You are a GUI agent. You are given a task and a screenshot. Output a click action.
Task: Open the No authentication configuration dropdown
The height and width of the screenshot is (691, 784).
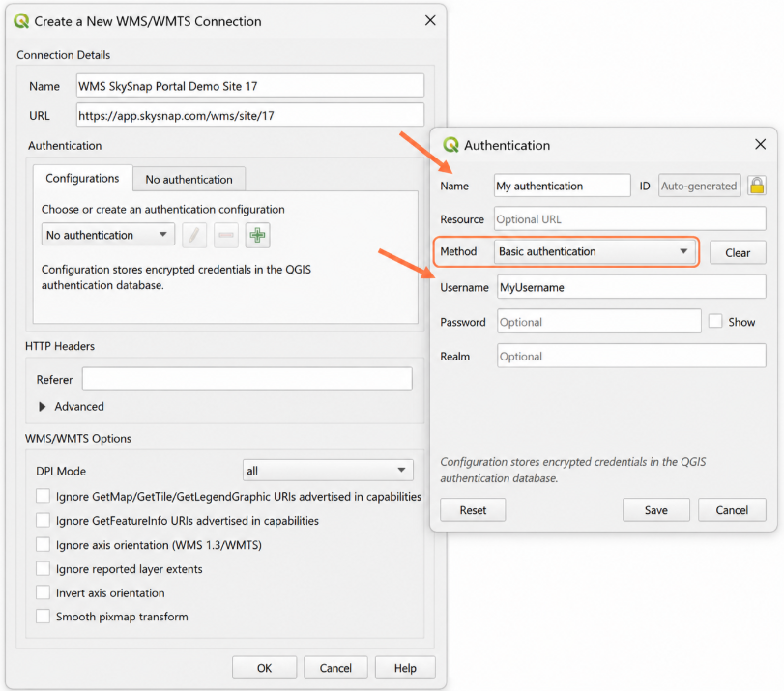coord(108,235)
